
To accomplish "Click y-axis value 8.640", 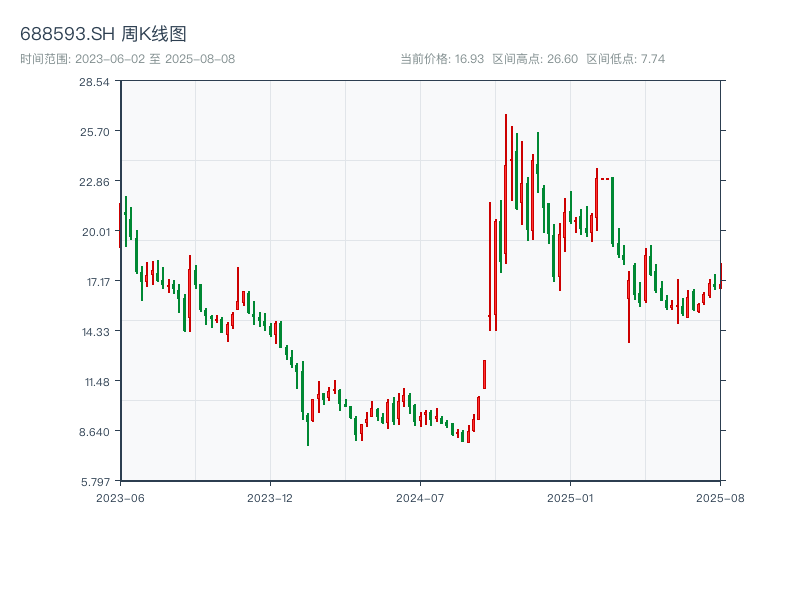I will coord(94,432).
